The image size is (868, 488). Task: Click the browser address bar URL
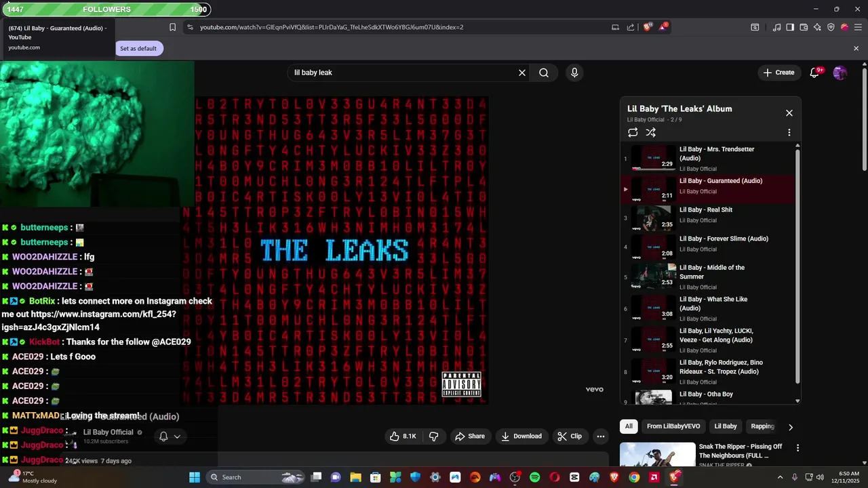pos(332,27)
